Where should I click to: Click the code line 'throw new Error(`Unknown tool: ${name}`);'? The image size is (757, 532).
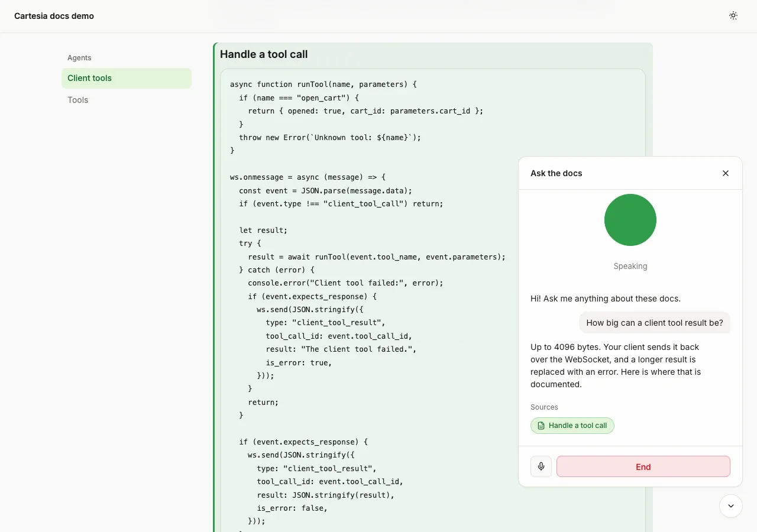[x=330, y=137]
